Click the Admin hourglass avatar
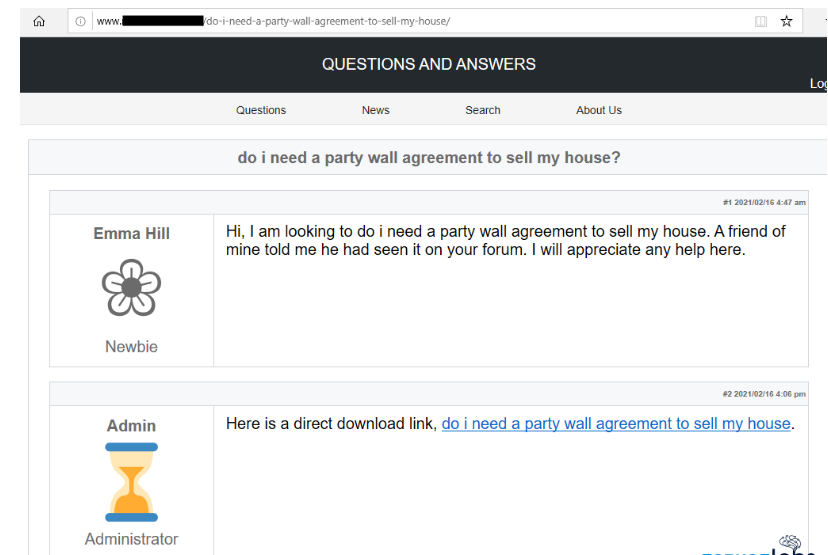 (x=131, y=482)
